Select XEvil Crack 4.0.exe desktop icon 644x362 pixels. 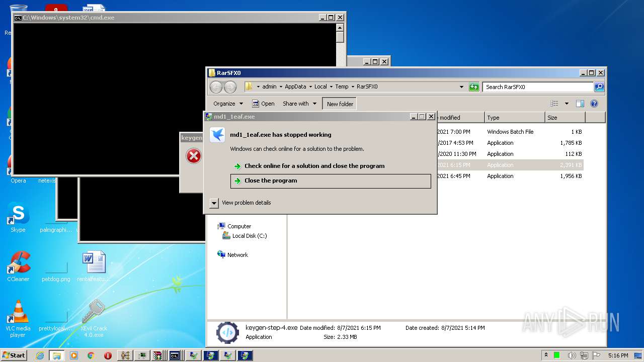[x=94, y=319]
